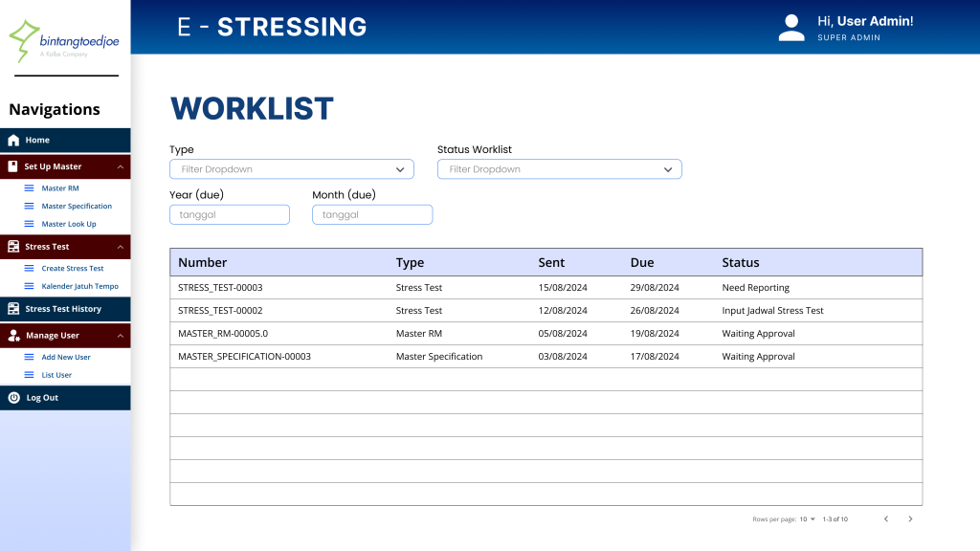Screen dimensions: 980x551
Task: Open the Status Worklist filter dropdown
Action: click(559, 169)
